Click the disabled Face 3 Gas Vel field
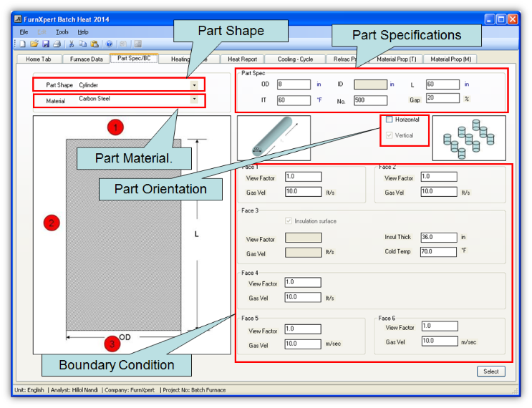532x408 pixels. (x=304, y=253)
